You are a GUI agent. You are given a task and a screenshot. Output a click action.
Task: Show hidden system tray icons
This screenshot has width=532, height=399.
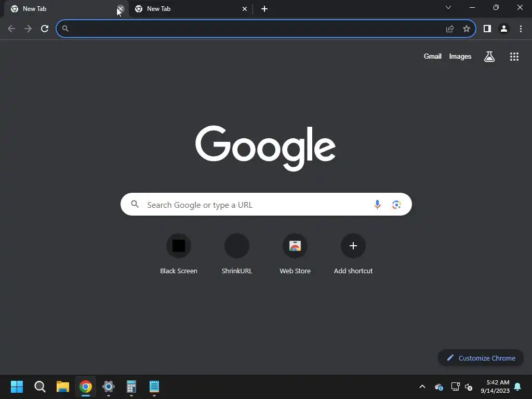point(422,387)
